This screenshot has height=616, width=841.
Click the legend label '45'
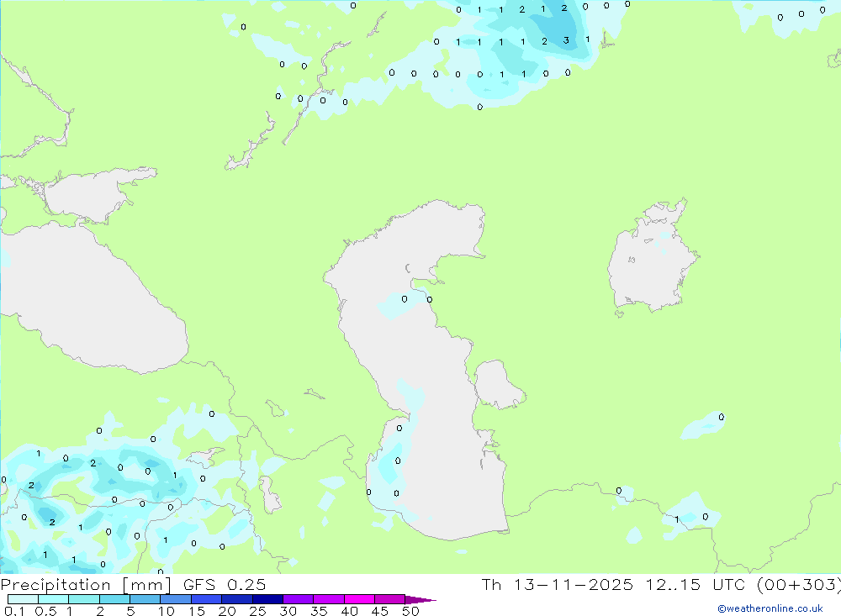pyautogui.click(x=380, y=611)
